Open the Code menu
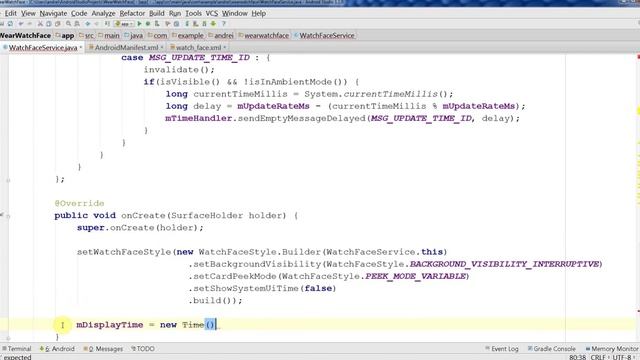Image resolution: width=640 pixels, height=360 pixels. coord(79,13)
